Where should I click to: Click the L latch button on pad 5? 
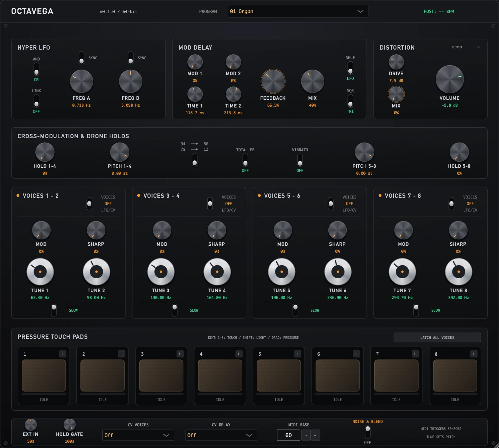298,354
